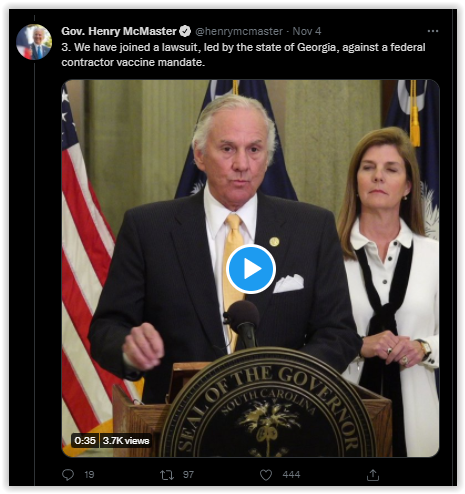Click the @henrymcmaster handle

pyautogui.click(x=239, y=31)
